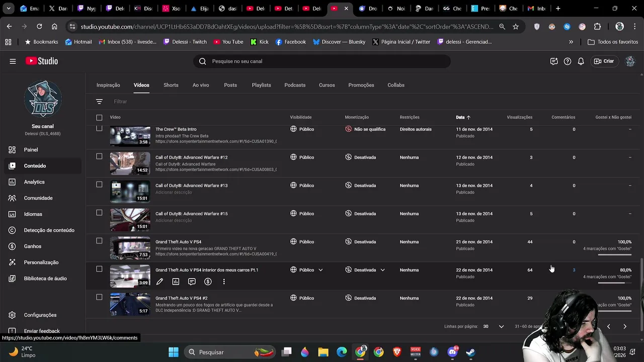Viewport: 644px width, 362px height.
Task: Reload the browser page
Action: 39,26
